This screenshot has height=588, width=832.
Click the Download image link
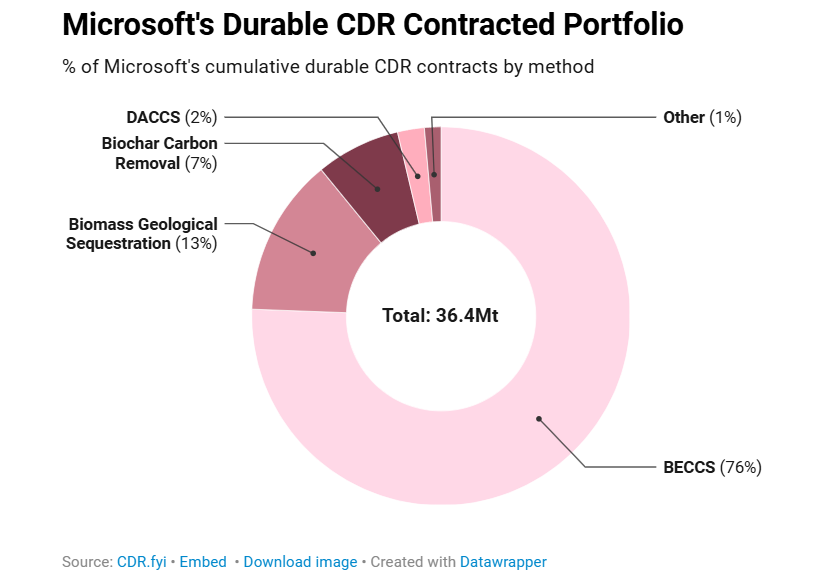[300, 562]
